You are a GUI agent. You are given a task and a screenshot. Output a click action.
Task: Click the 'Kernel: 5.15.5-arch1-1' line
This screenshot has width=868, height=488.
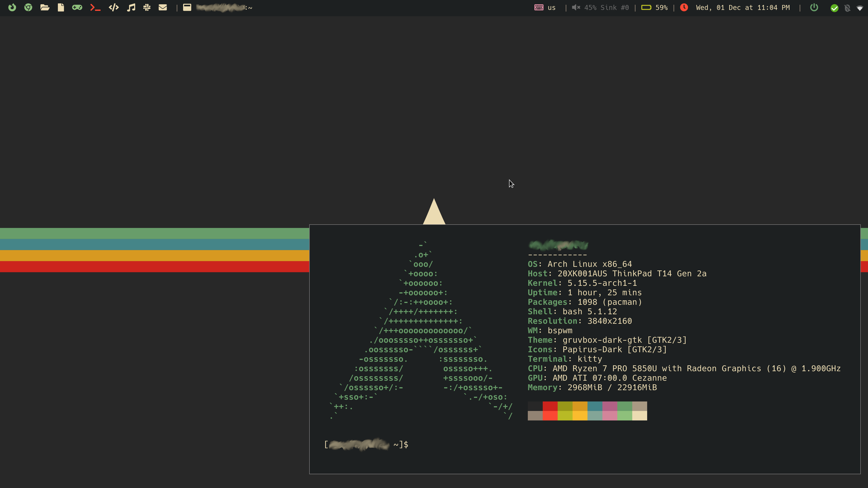pyautogui.click(x=582, y=283)
